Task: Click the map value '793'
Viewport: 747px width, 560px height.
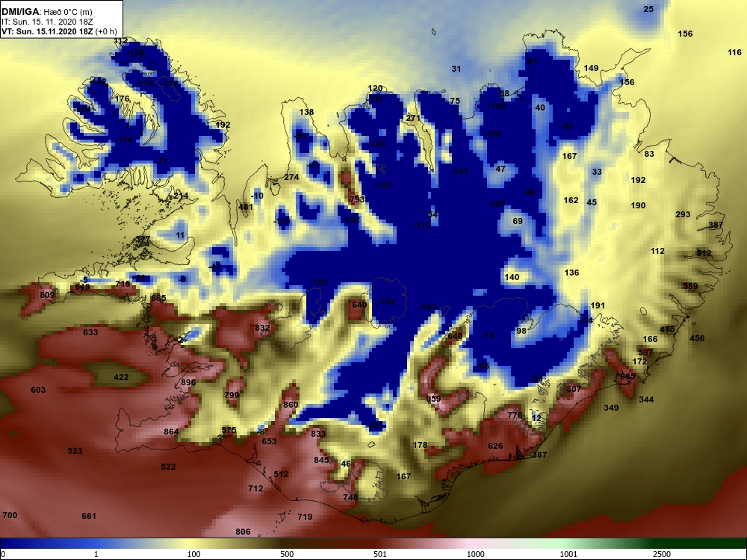Action: (357, 199)
